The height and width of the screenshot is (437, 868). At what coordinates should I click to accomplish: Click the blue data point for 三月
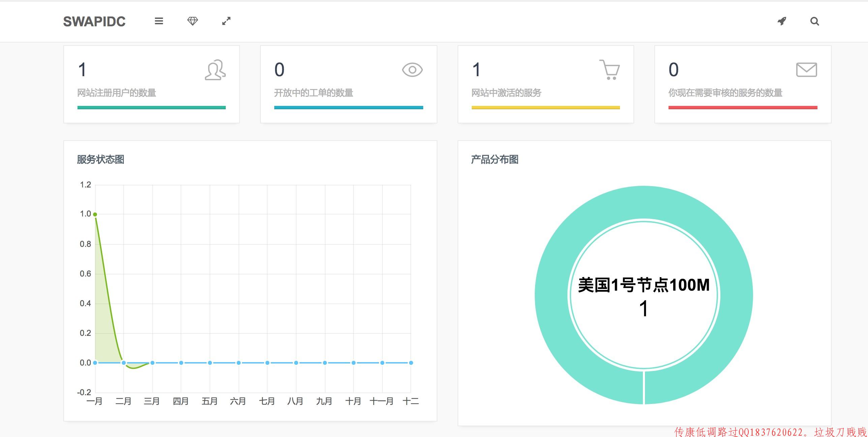[152, 363]
